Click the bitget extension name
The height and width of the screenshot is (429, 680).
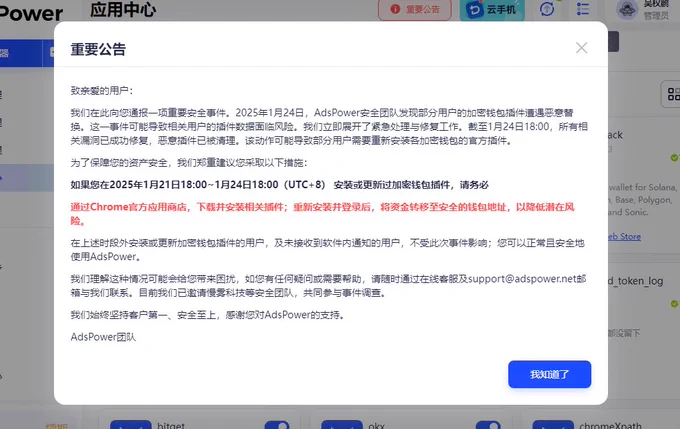point(171,426)
